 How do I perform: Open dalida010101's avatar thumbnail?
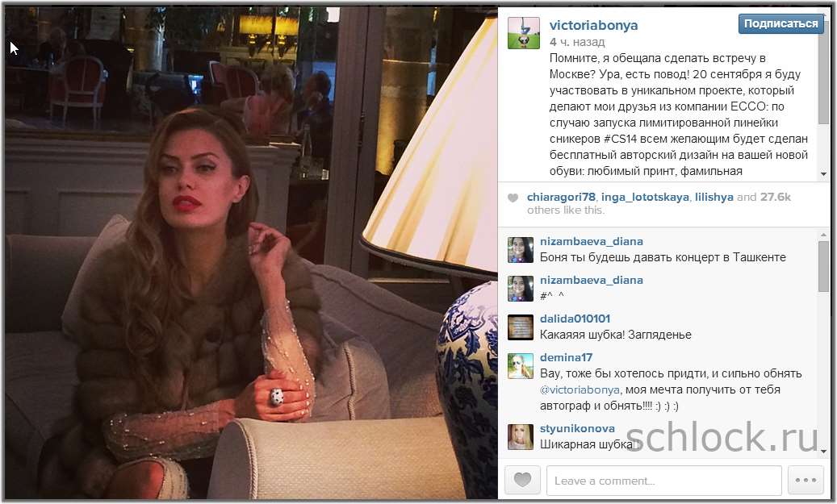[520, 327]
